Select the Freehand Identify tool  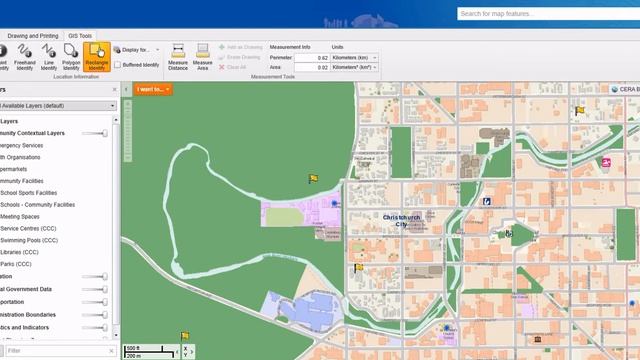coord(24,57)
